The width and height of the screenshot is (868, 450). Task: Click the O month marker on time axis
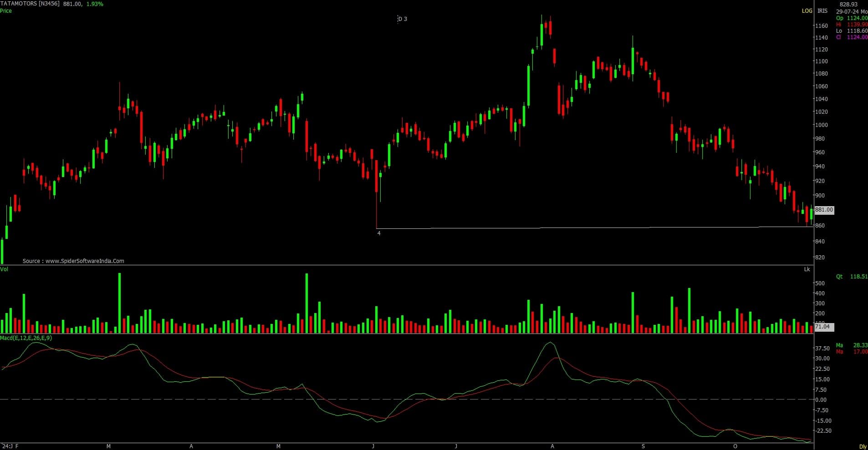(x=735, y=446)
